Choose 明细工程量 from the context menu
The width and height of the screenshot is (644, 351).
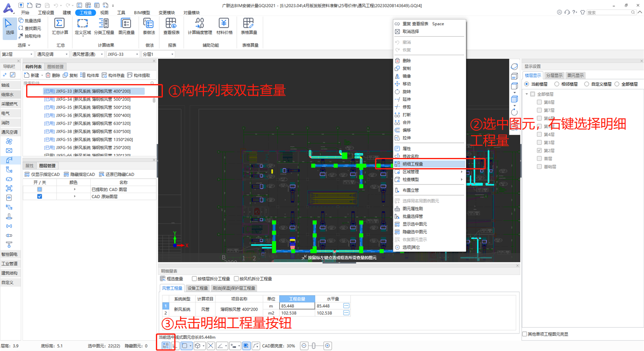(x=413, y=164)
